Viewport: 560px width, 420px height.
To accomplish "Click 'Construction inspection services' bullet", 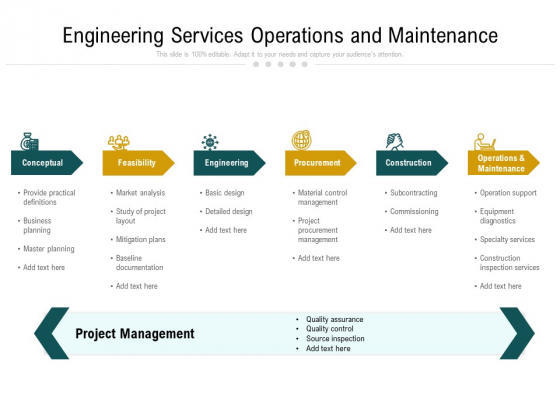I will coord(509,262).
